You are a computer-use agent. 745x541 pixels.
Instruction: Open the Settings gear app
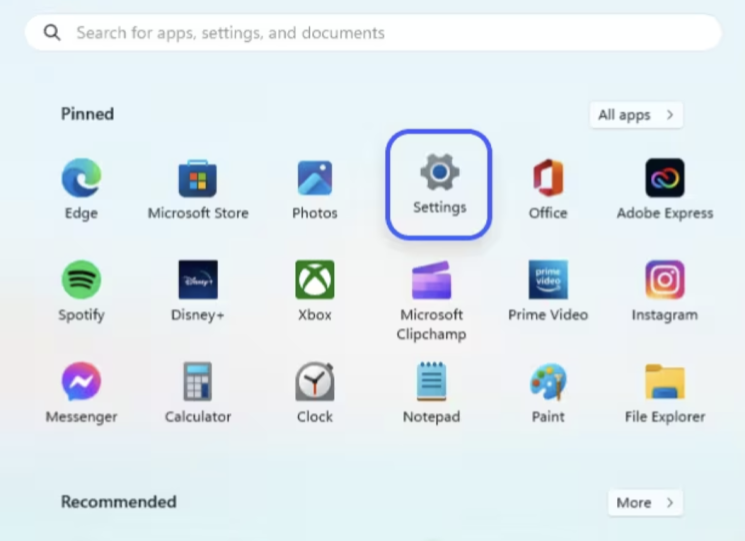point(439,184)
